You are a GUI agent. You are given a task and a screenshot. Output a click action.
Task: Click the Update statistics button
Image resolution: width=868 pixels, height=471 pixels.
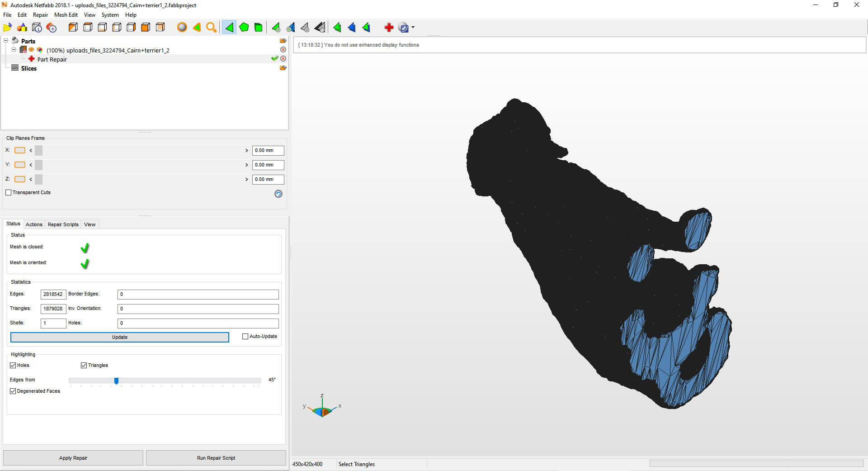[120, 338]
